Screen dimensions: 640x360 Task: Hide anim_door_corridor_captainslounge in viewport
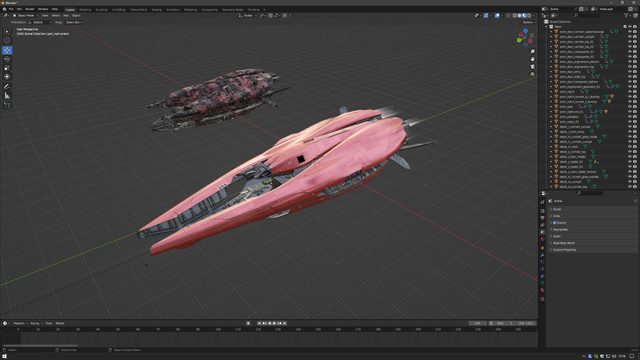[629, 32]
